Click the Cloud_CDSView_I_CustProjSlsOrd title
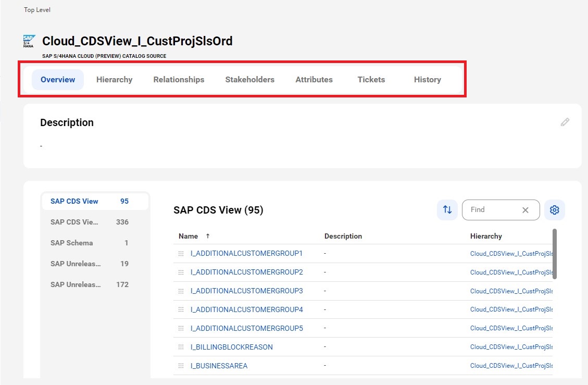 coord(137,41)
